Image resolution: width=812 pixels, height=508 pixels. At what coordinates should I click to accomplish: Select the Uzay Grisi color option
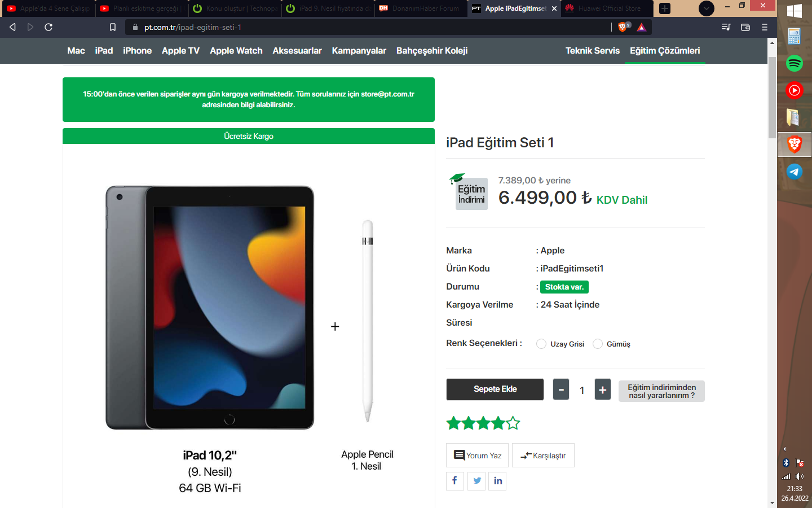[x=541, y=344]
